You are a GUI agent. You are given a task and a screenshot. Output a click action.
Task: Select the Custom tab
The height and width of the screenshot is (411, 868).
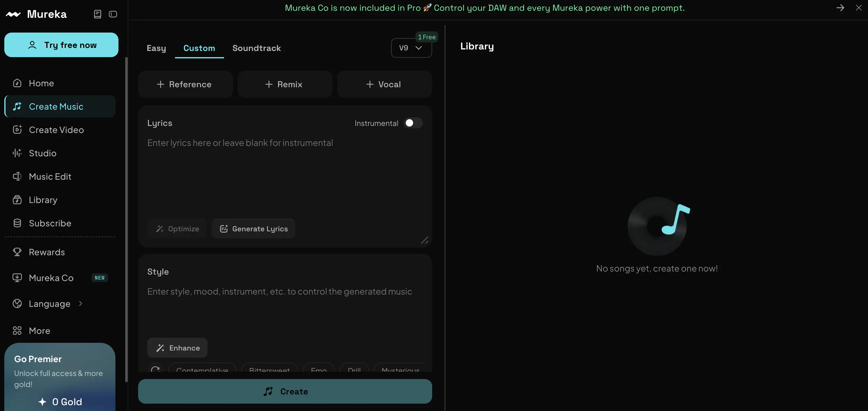199,48
